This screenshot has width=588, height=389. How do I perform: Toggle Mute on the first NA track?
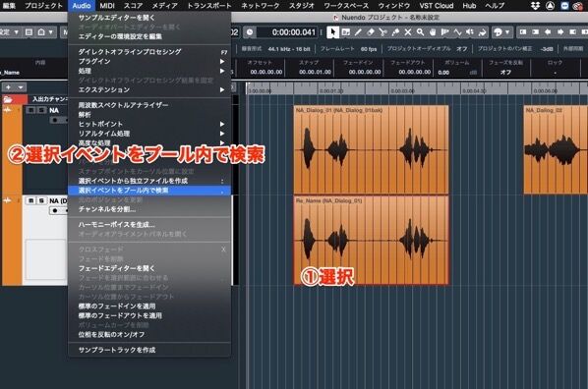[31, 110]
